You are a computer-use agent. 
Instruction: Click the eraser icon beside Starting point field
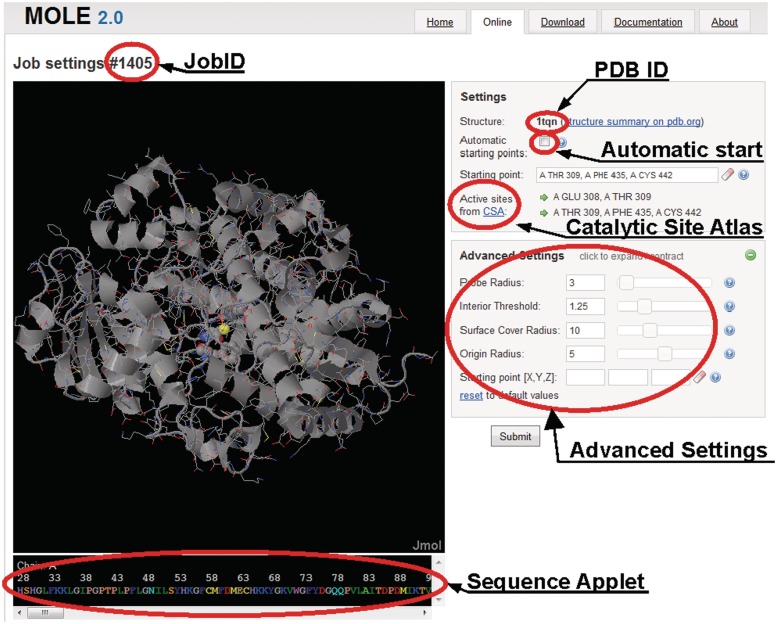728,174
